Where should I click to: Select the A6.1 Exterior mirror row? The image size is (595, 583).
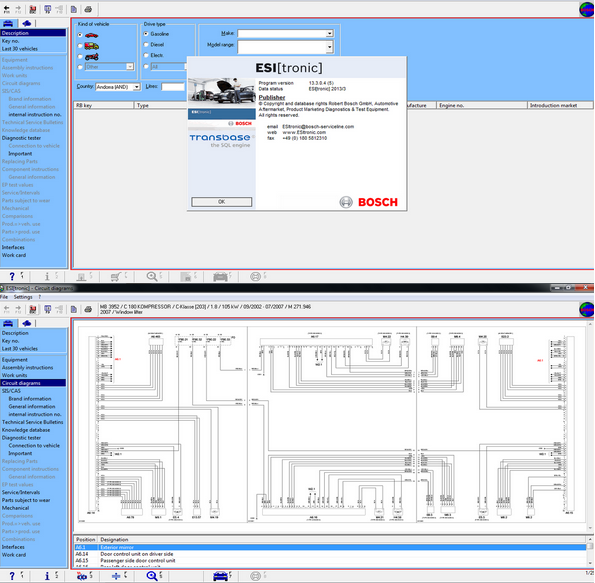pos(330,547)
